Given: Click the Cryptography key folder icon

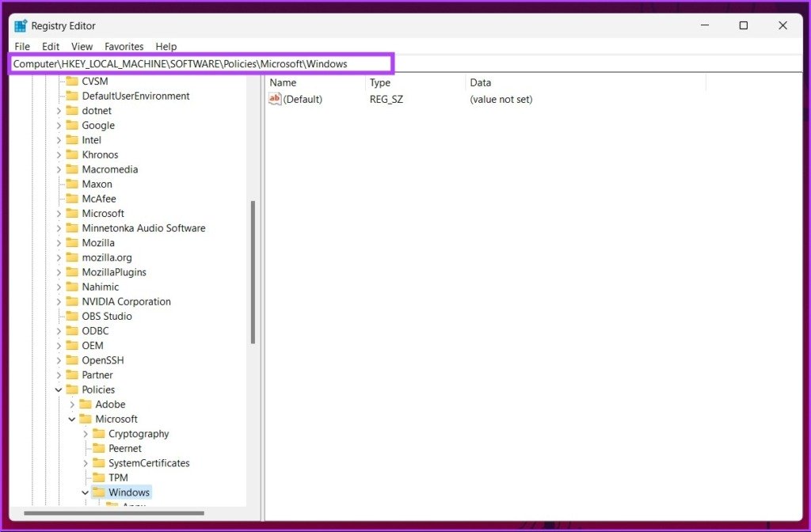Looking at the screenshot, I should tap(98, 434).
